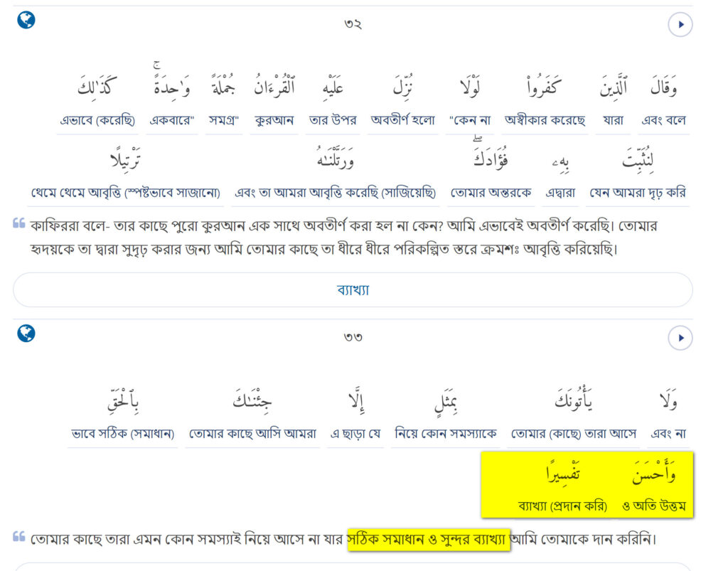Click highlighted phrase সঠিক সমাধান ও সুন্দর ব্যাখ্যা
Screen dimensions: 728x571
click(x=428, y=540)
